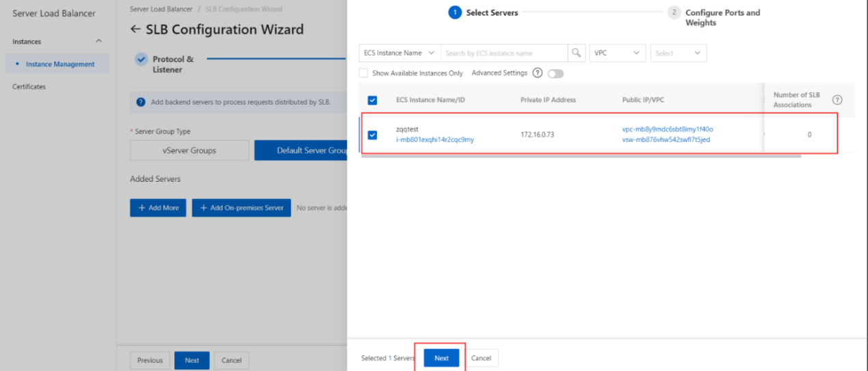Open the VPC filter dropdown
The width and height of the screenshot is (868, 371).
618,53
